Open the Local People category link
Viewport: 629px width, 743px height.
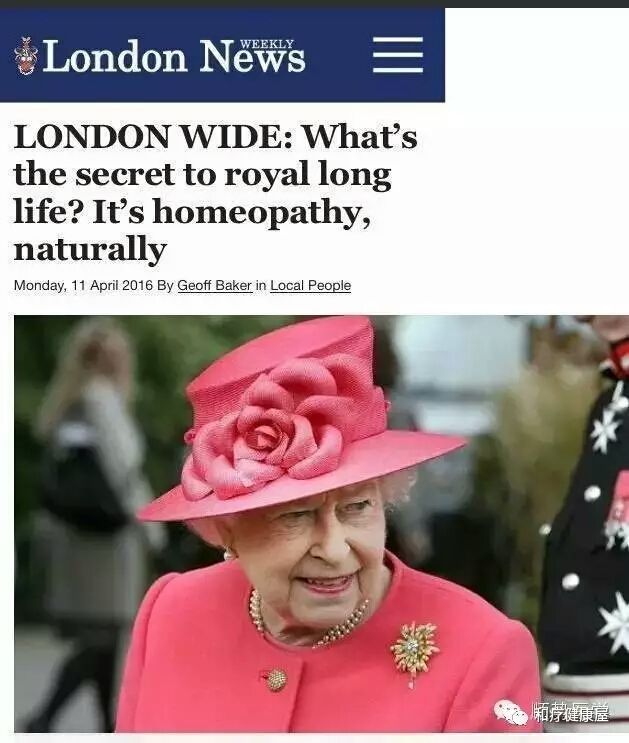point(310,286)
